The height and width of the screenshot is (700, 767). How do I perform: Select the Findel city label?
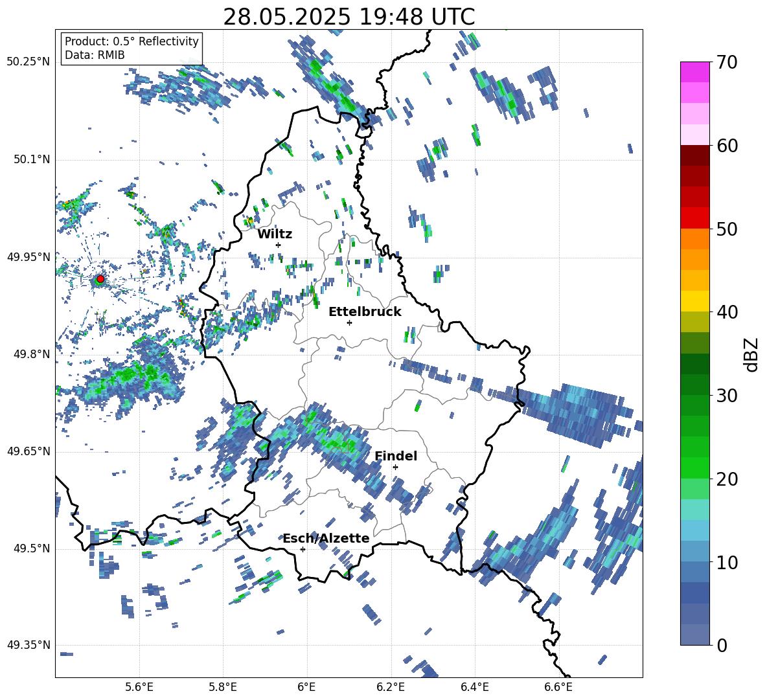[396, 456]
